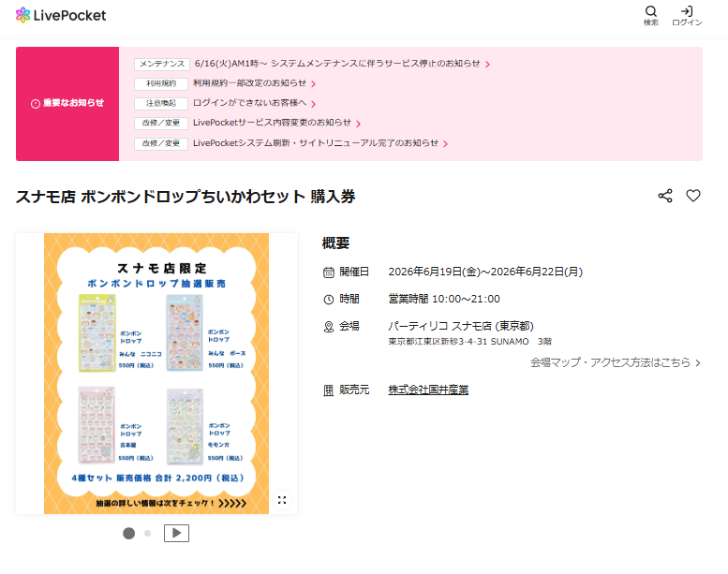Click the 営業時間 10:00〜21:00 text
728x574 pixels.
click(x=444, y=299)
